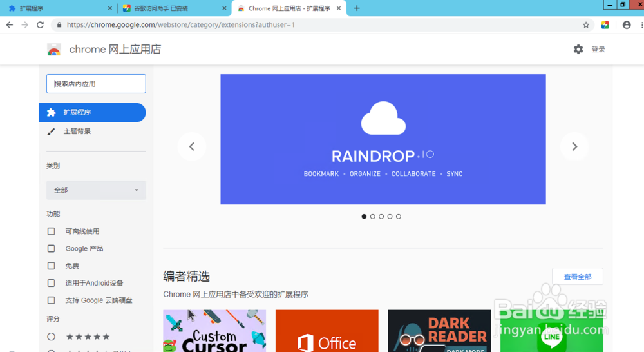The height and width of the screenshot is (352, 644).
Task: Open the user profile avatar icon
Action: click(x=627, y=25)
